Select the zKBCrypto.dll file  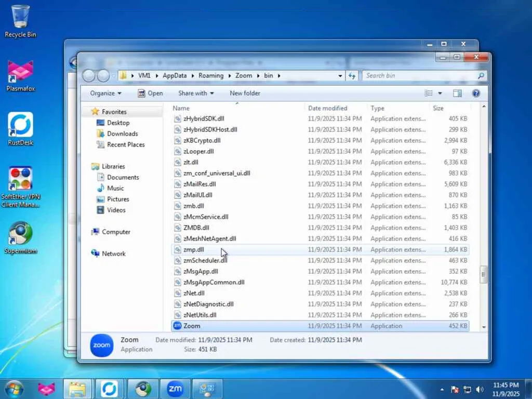tap(320, 140)
